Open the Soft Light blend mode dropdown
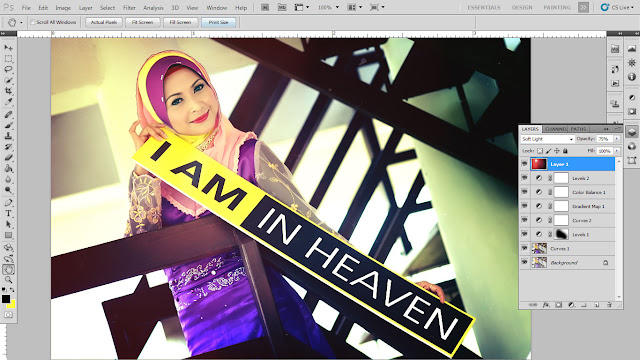Screen dimensions: 640x360 click(547, 139)
